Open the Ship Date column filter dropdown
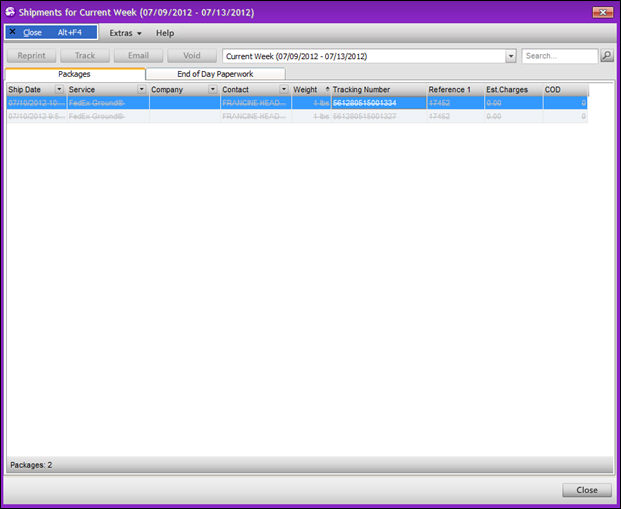 (59, 90)
